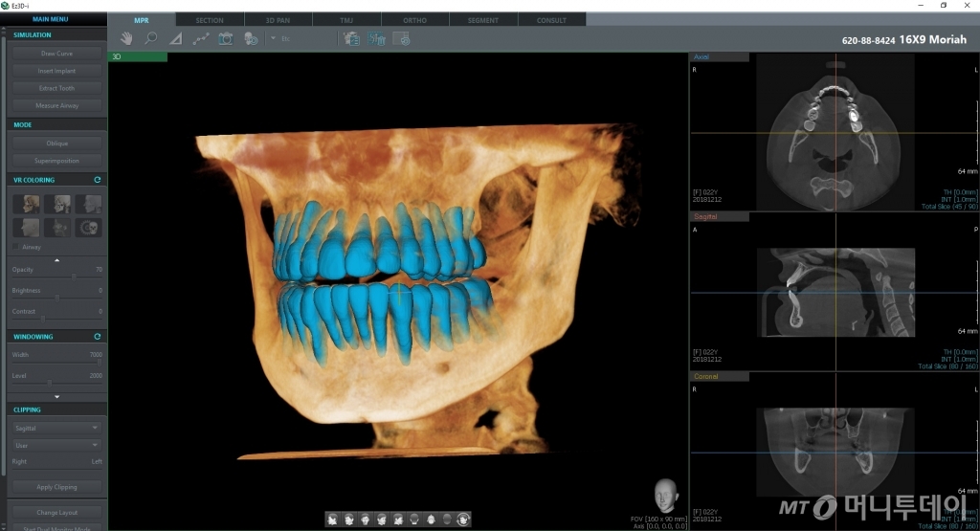Open the User clipping preset dropdown
The height and width of the screenshot is (531, 980).
[x=56, y=446]
